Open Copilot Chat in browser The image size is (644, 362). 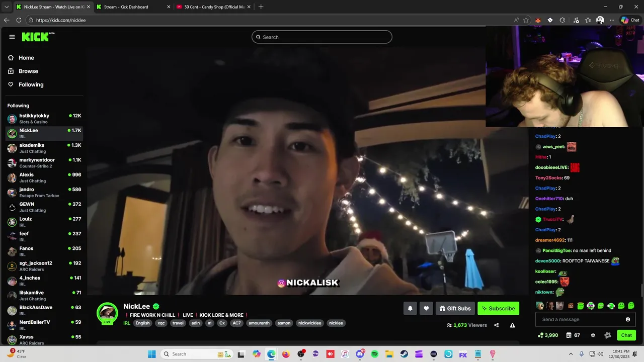(630, 20)
